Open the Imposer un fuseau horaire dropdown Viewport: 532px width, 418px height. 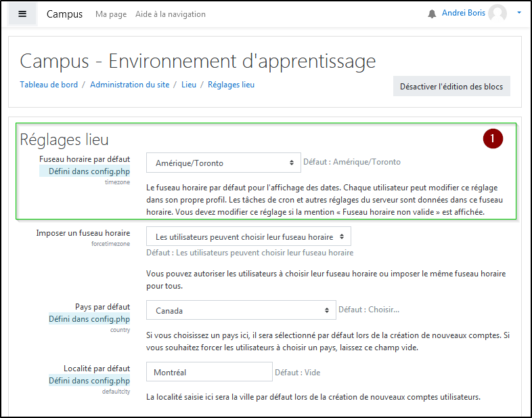point(248,236)
